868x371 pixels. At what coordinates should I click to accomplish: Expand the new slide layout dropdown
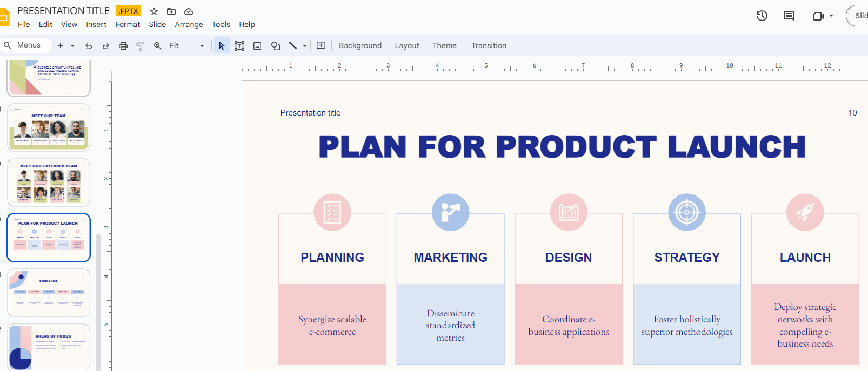point(72,45)
